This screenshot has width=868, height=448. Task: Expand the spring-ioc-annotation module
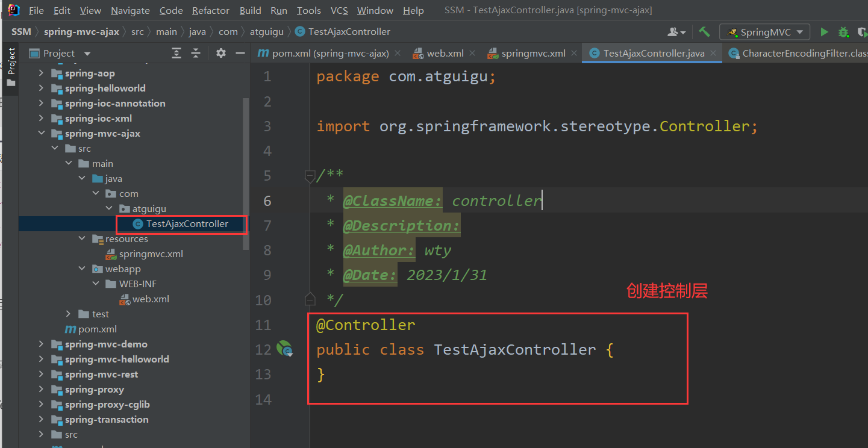[40, 104]
